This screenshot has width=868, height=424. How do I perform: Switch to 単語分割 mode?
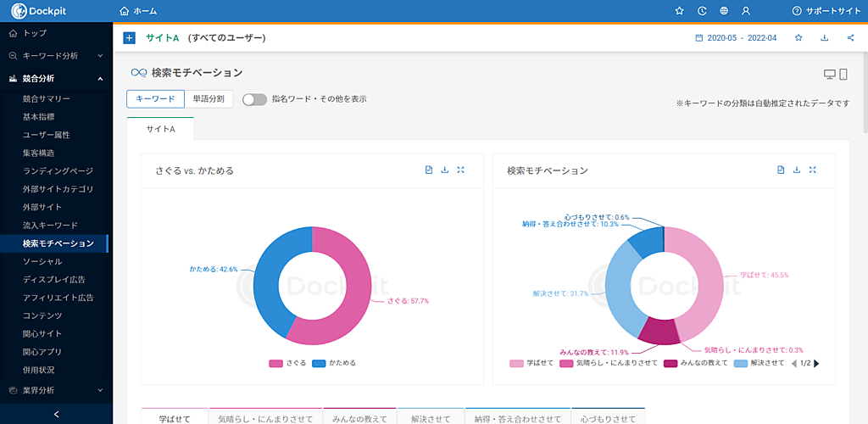[209, 99]
